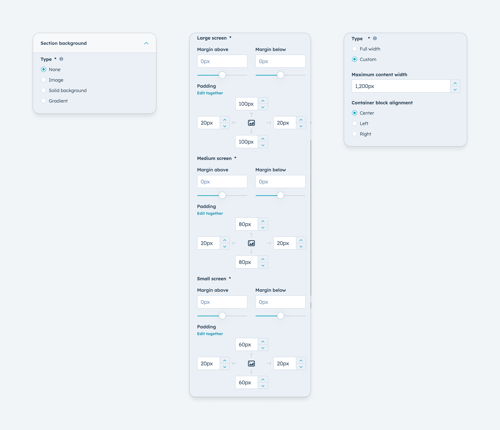Viewport: 500px width, 430px height.
Task: Increase Maximum content width stepper arrow
Action: coord(455,83)
